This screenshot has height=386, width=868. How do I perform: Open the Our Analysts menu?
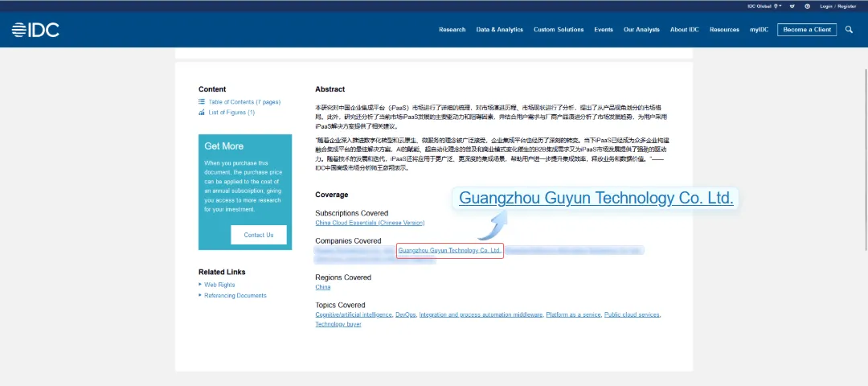(641, 30)
